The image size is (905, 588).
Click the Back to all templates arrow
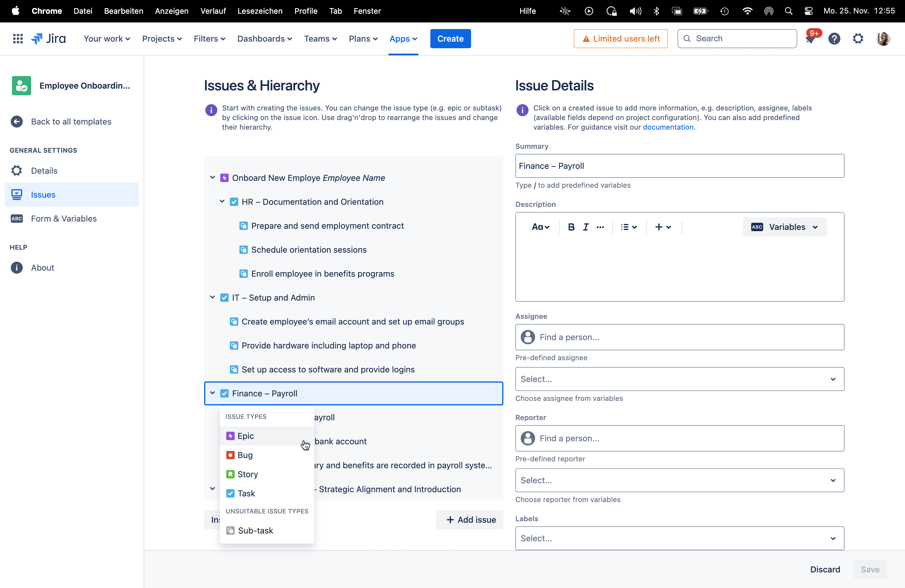(x=17, y=121)
